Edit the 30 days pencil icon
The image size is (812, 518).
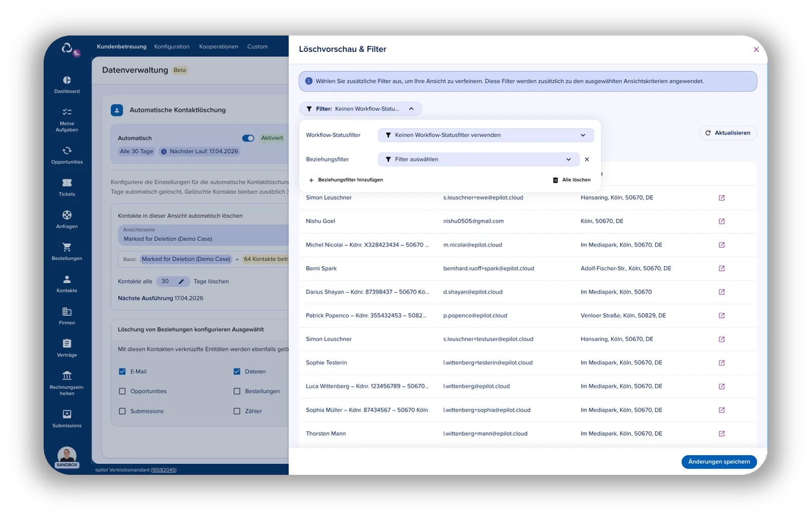(x=181, y=281)
